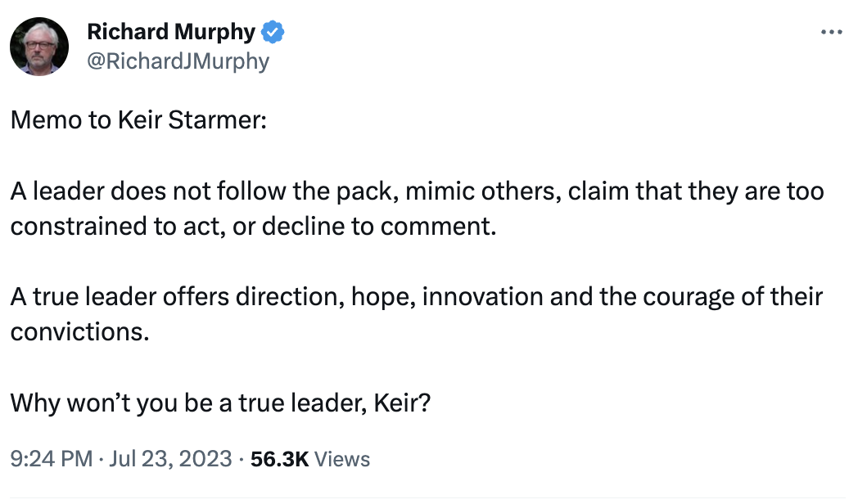Screen dimensions: 858x504
Task: Click the verified badge next to the name
Action: 271,32
